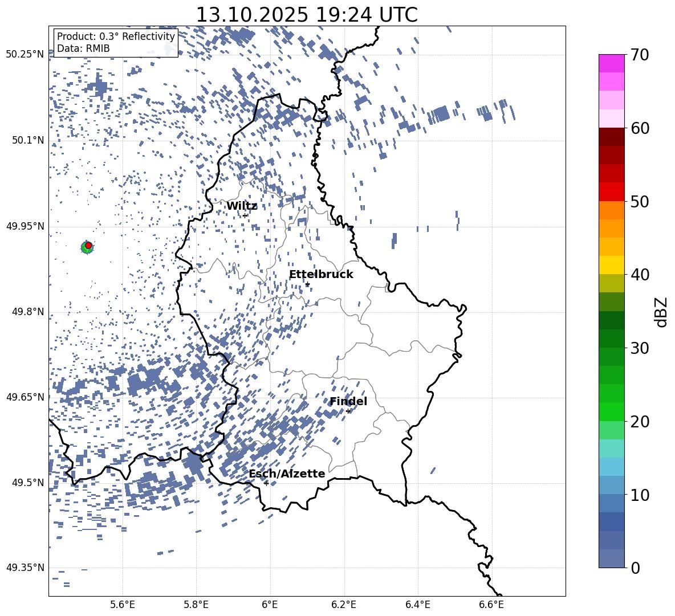Click the 49.35°N latitude tick label
Image resolution: width=675 pixels, height=616 pixels.
pos(26,568)
